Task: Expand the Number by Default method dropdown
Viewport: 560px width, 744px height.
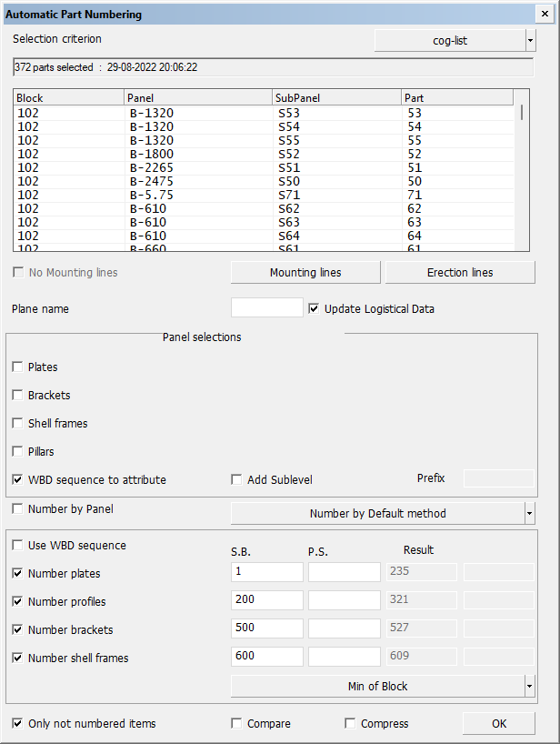Action: pyautogui.click(x=530, y=514)
